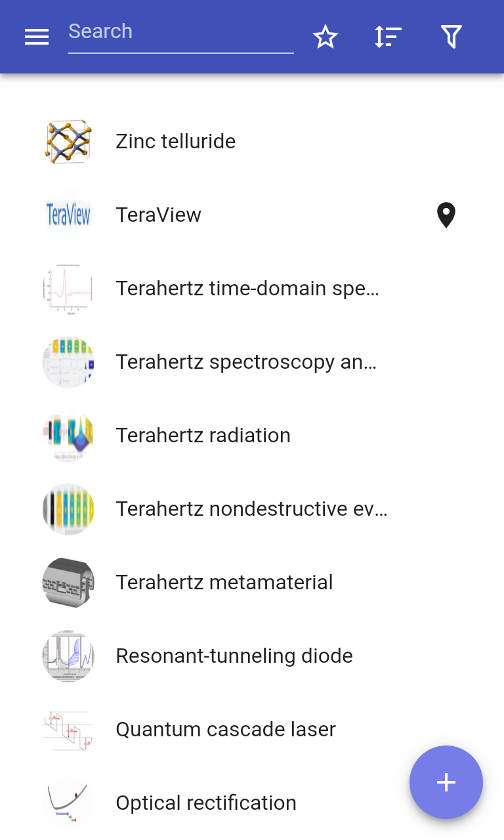
Task: Open Terahertz nondestructive evaluation entry
Action: [x=252, y=509]
